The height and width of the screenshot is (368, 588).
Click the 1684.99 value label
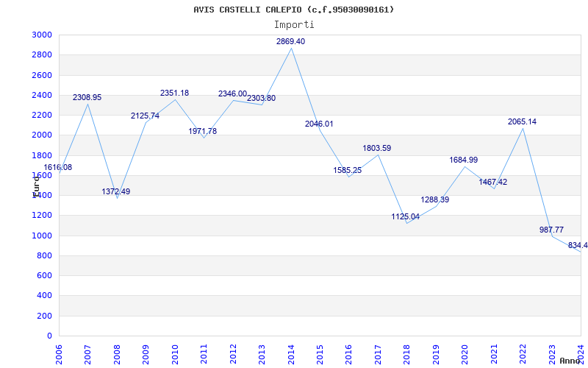(463, 160)
